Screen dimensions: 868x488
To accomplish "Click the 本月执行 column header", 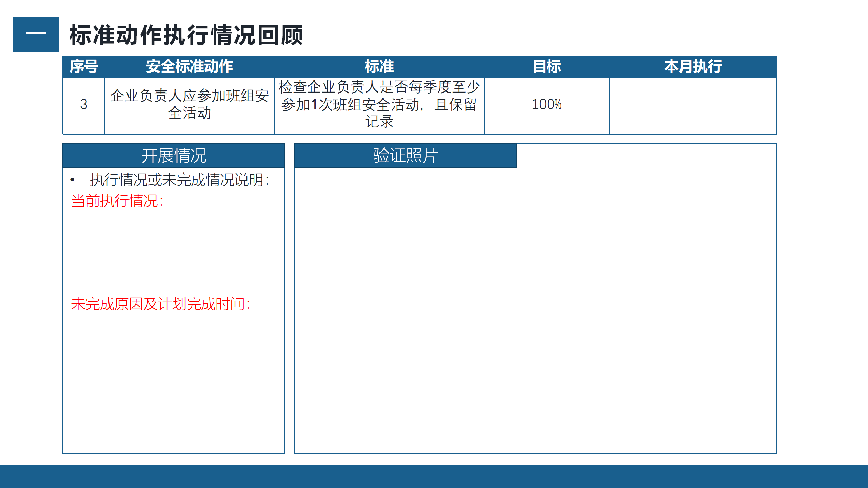I will click(693, 66).
